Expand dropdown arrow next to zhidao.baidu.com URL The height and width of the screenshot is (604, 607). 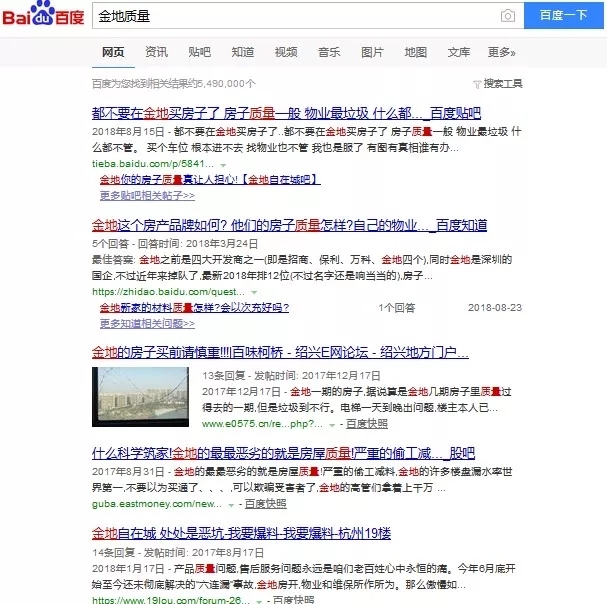coord(254,292)
